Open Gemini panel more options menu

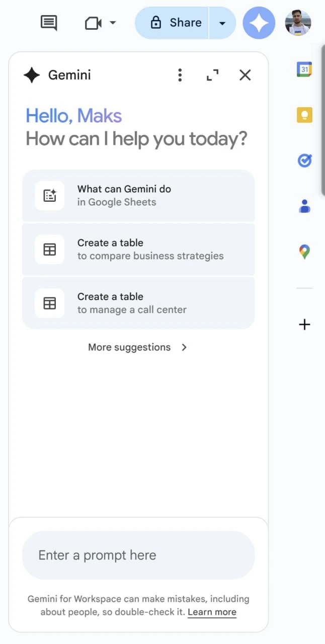[x=180, y=75]
